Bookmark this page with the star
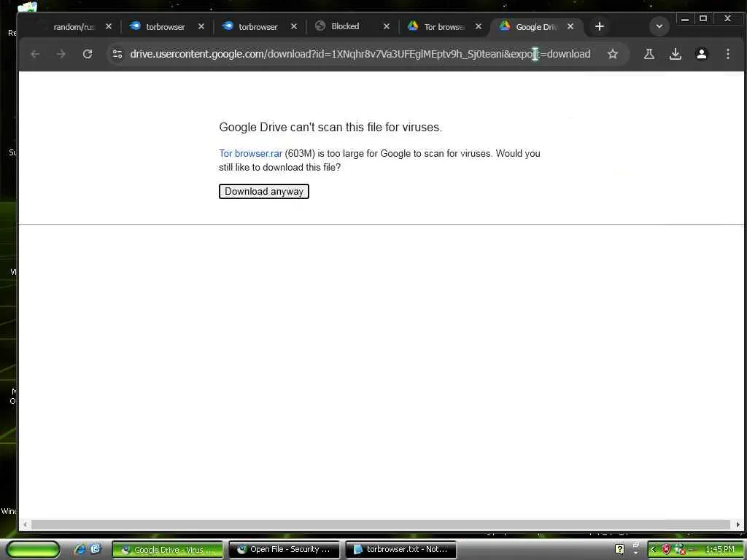Screen dimensions: 747x560 [613, 54]
